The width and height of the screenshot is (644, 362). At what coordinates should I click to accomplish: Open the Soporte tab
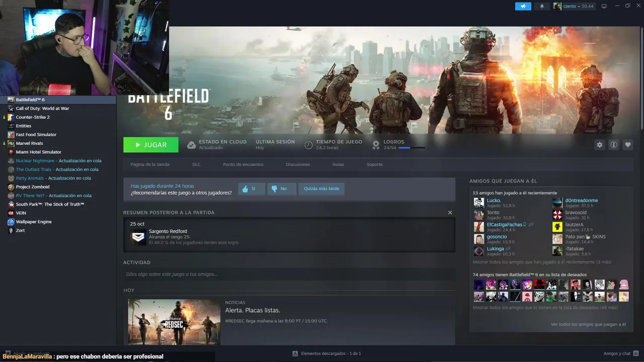click(374, 164)
